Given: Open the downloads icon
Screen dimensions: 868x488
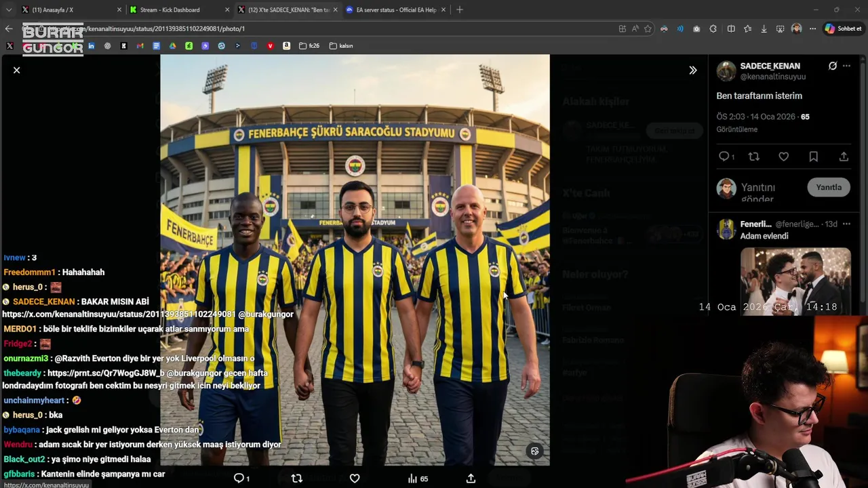Looking at the screenshot, I should click(764, 28).
